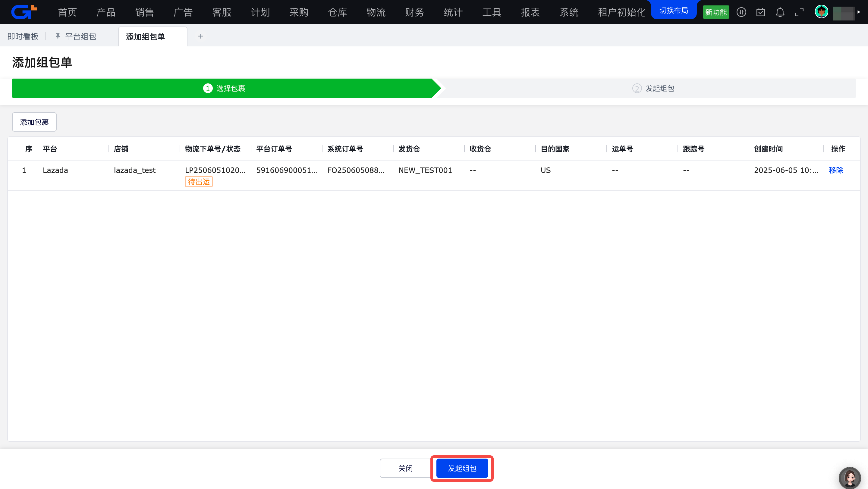The height and width of the screenshot is (489, 868).
Task: Open the statistics chart icon in header
Action: pyautogui.click(x=741, y=12)
